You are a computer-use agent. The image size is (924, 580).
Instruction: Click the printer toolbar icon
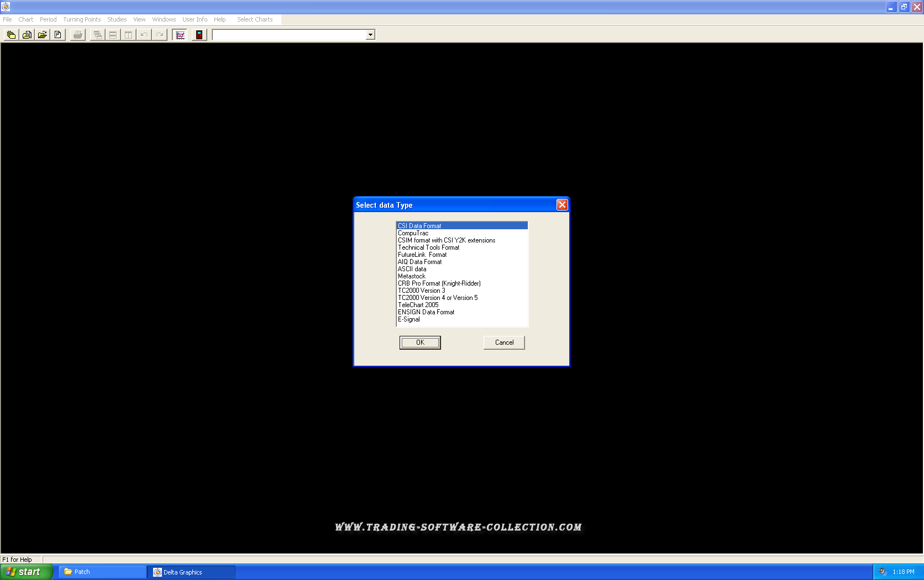pyautogui.click(x=78, y=35)
